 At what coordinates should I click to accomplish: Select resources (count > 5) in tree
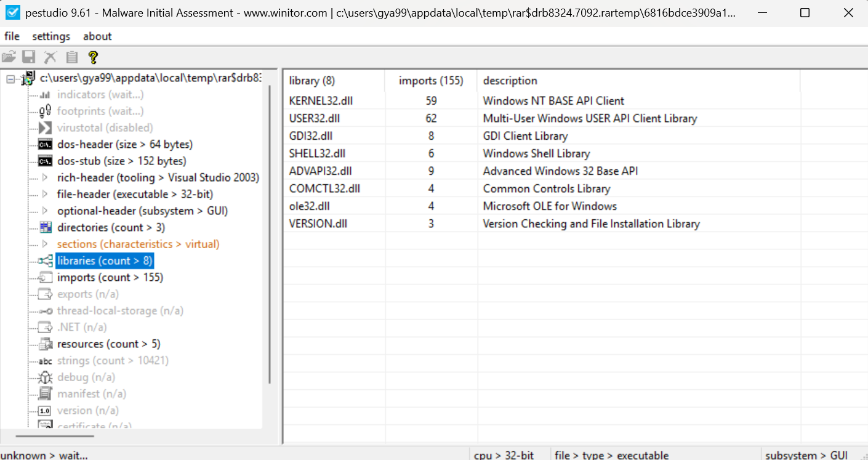pyautogui.click(x=108, y=344)
